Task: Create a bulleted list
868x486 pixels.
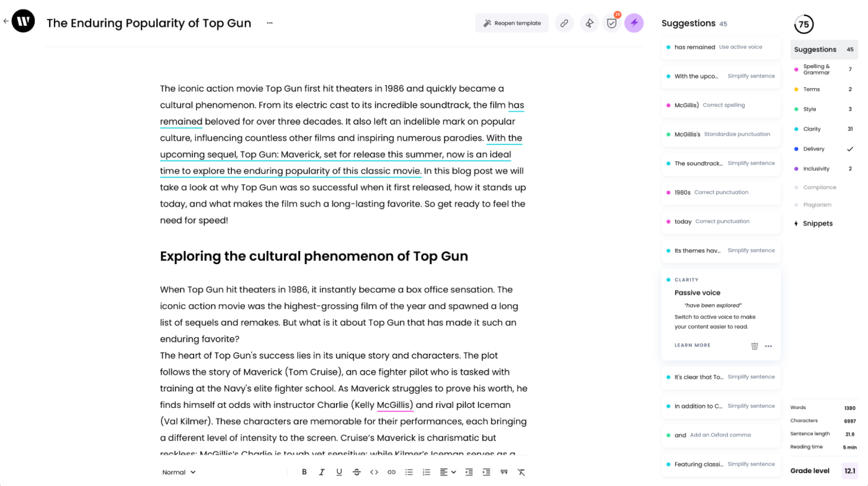Action: pos(409,472)
